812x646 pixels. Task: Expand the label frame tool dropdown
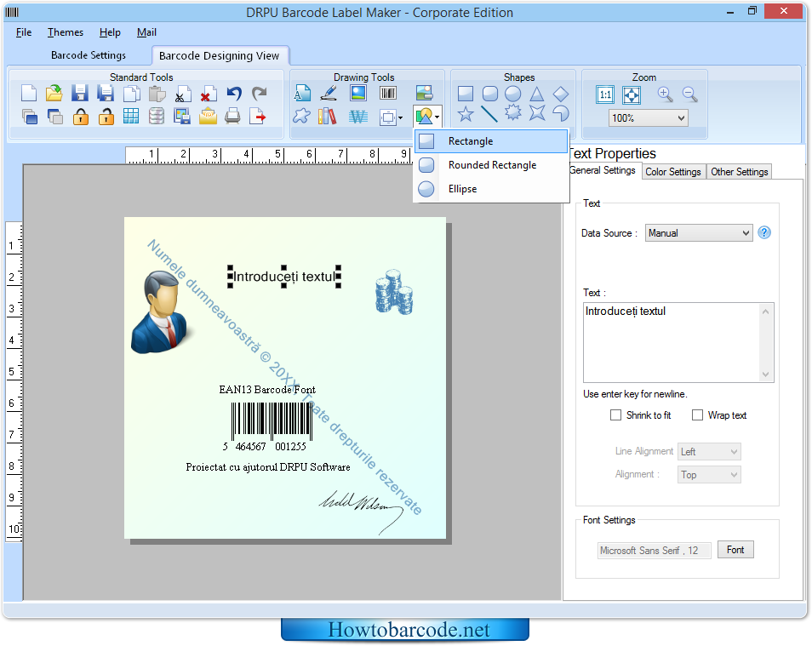click(x=400, y=117)
